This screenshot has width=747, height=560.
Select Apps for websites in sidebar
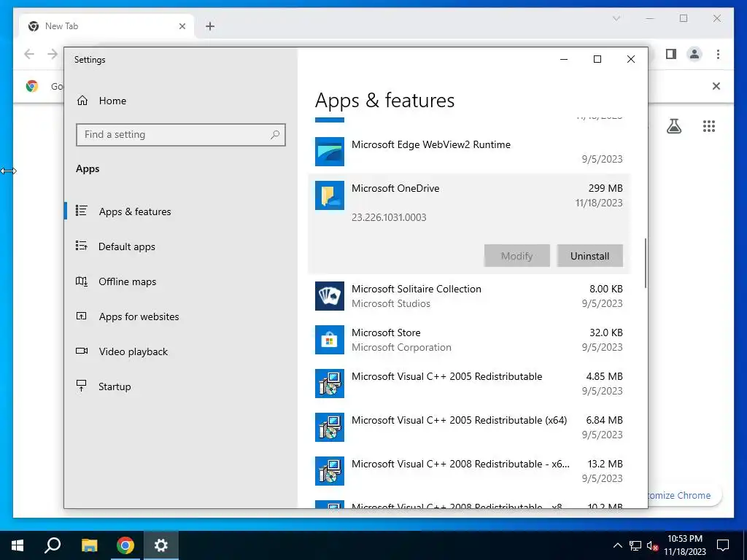click(181, 316)
